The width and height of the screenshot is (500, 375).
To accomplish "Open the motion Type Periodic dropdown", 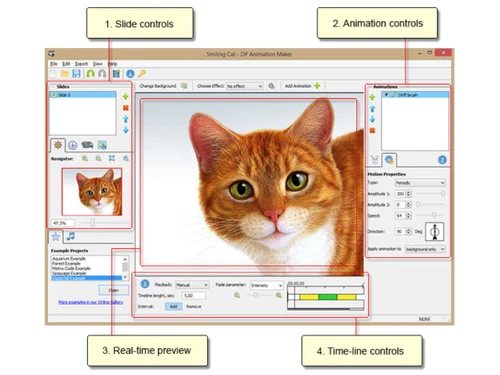I will point(420,183).
